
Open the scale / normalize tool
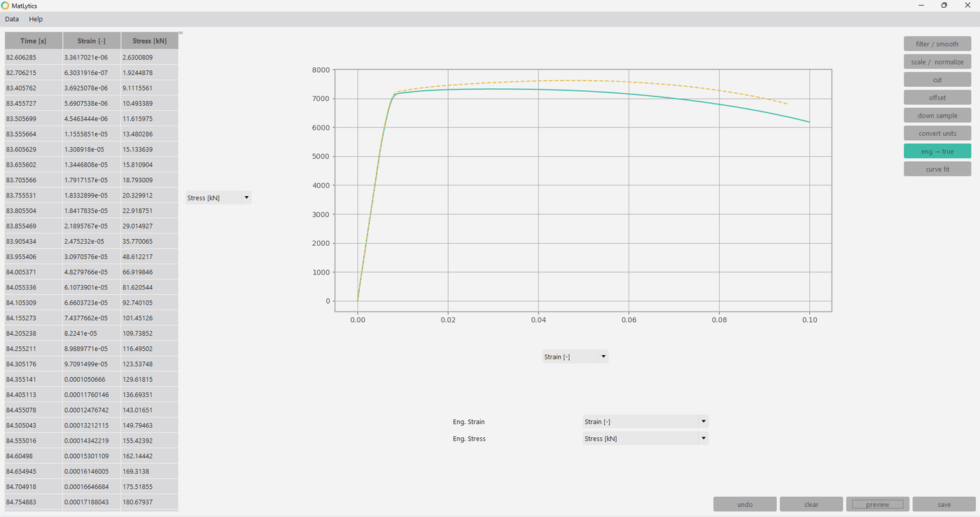[937, 62]
